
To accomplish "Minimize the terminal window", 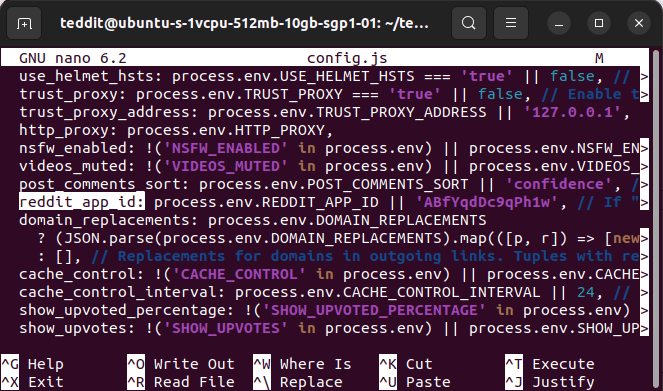I will coord(559,23).
